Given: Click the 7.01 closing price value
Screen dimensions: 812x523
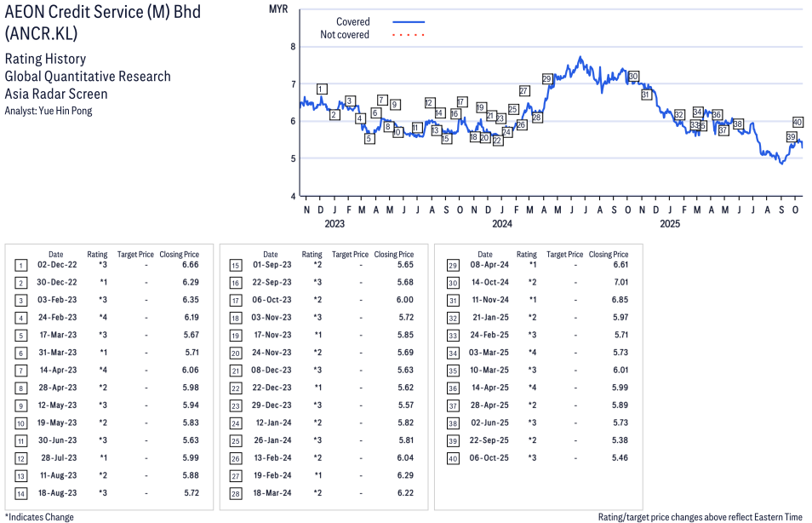Looking at the screenshot, I should click(619, 283).
